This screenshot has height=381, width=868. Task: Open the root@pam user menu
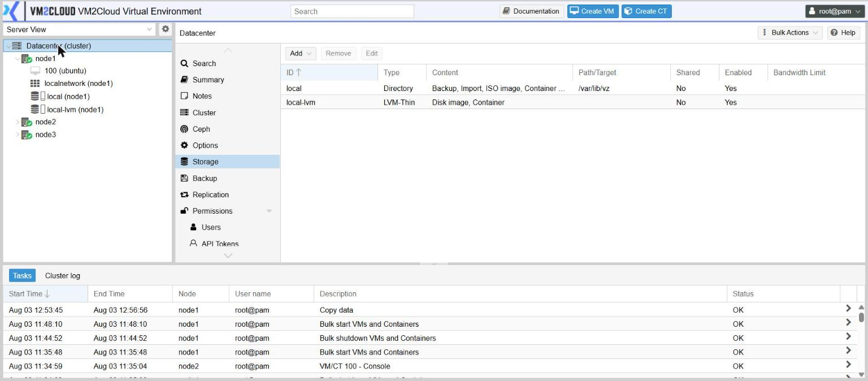(x=834, y=11)
